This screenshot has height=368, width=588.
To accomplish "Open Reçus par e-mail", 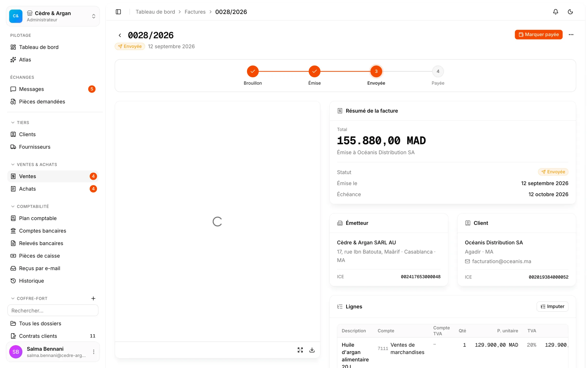I will click(x=53, y=268).
